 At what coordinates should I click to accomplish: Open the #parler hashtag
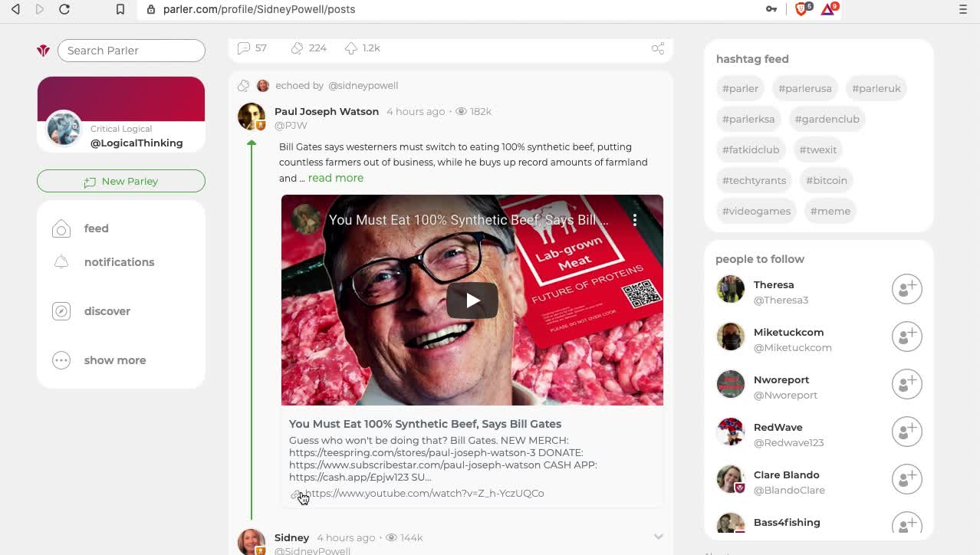pyautogui.click(x=740, y=88)
